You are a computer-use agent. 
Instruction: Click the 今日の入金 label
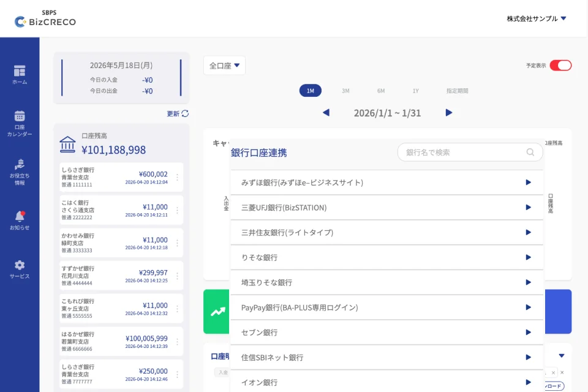[x=104, y=80]
